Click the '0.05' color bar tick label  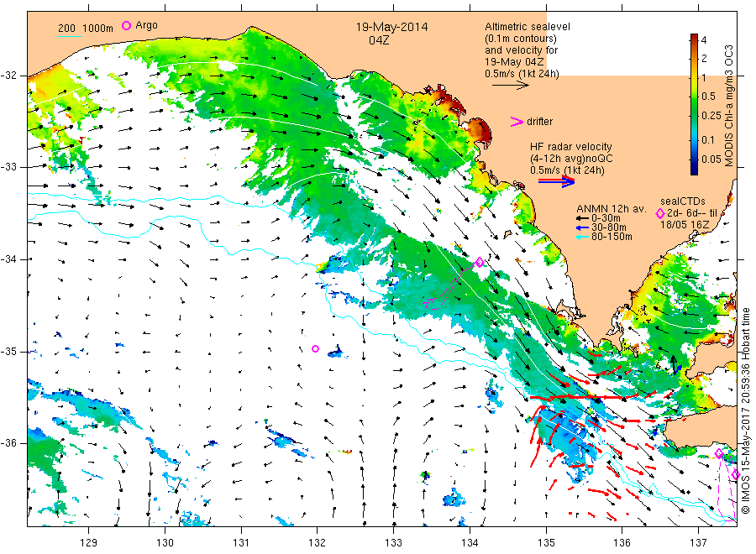[x=711, y=159]
